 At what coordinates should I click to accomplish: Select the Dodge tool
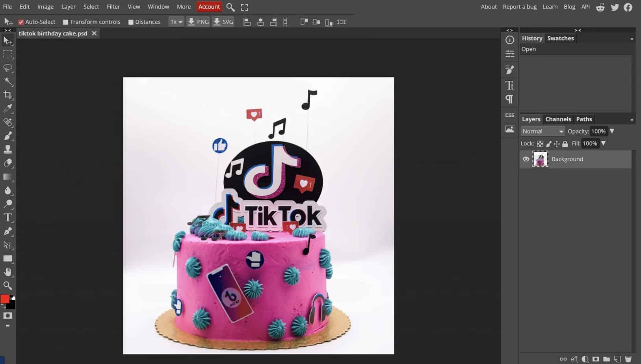click(x=7, y=204)
